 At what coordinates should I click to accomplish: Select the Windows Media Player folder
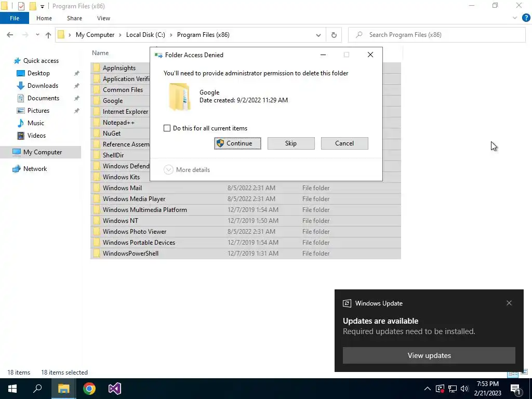[246, 199]
